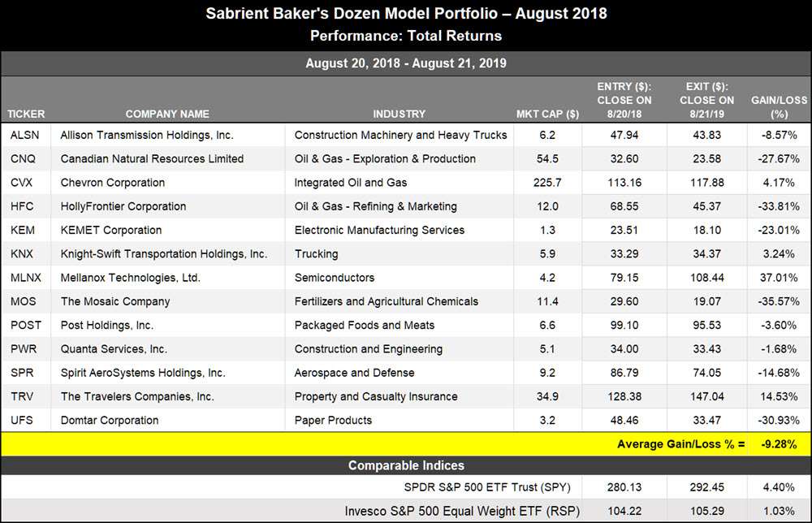Screen dimensions: 812x523
Task: Select the Sabrient Baker's Dozen title text
Action: [406, 14]
